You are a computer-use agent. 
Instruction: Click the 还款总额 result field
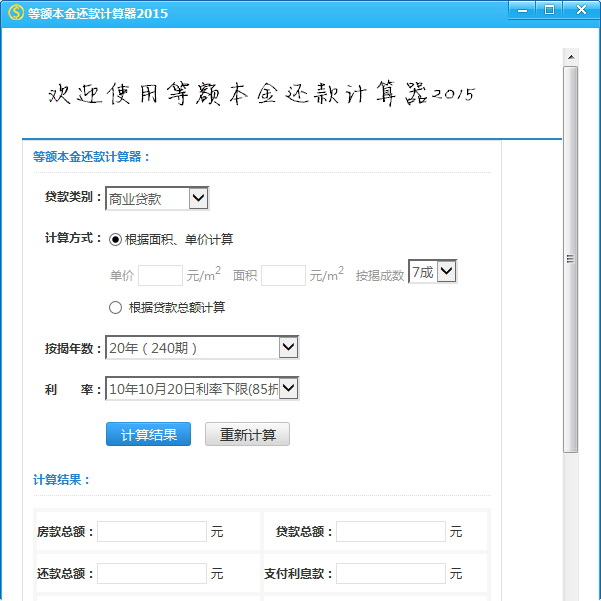click(x=152, y=573)
